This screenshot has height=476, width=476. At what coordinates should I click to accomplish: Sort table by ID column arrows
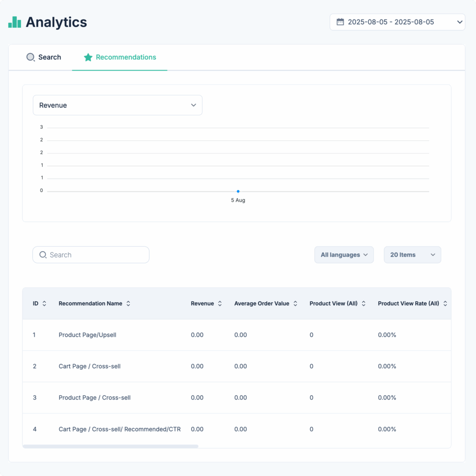[44, 304]
